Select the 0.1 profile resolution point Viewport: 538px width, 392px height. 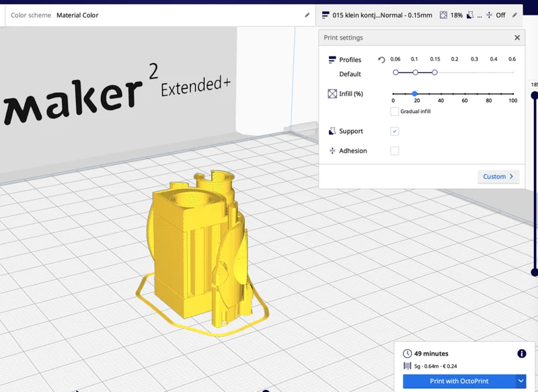(415, 73)
